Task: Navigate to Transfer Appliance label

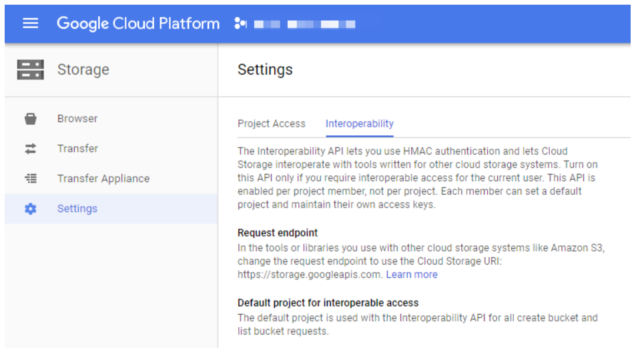Action: click(103, 179)
